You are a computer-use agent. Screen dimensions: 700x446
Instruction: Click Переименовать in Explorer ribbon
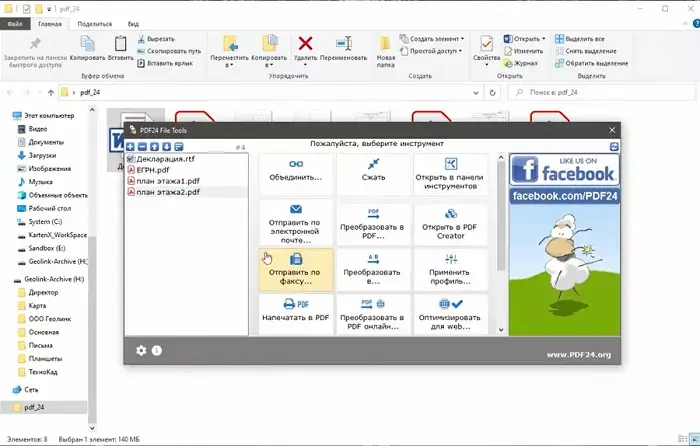pos(344,48)
